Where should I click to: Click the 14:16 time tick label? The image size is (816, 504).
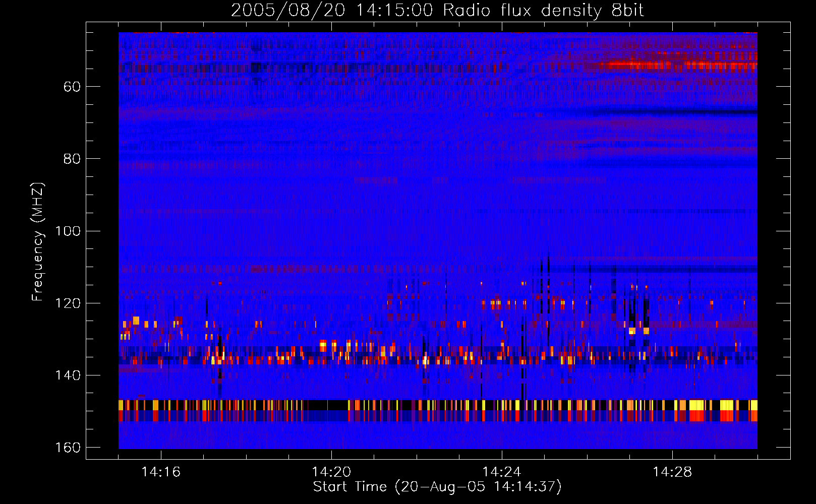tap(161, 472)
